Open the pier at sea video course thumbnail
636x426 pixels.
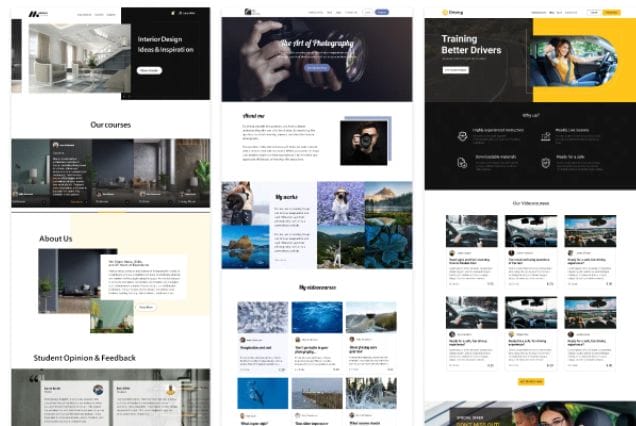(x=317, y=394)
